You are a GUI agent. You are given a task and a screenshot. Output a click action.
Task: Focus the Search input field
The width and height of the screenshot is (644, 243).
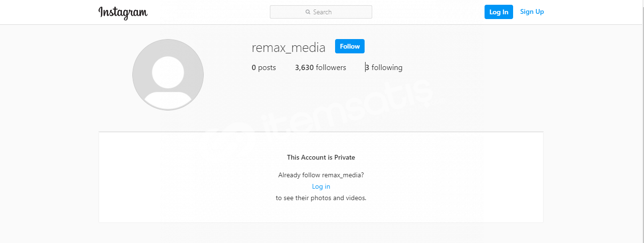click(321, 12)
